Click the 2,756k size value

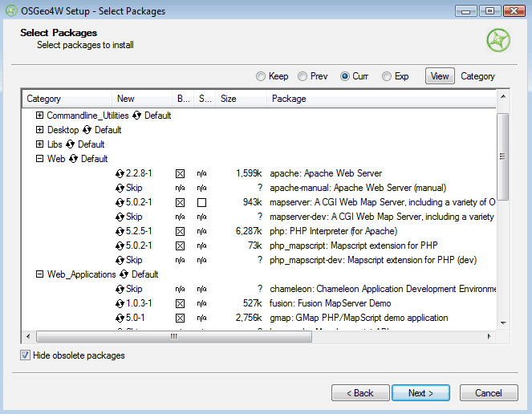pyautogui.click(x=249, y=318)
